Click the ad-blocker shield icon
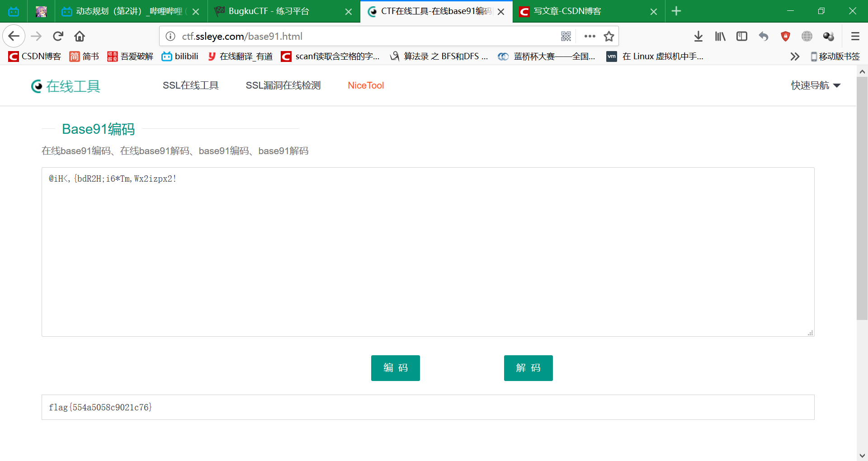Image resolution: width=868 pixels, height=461 pixels. (x=785, y=36)
